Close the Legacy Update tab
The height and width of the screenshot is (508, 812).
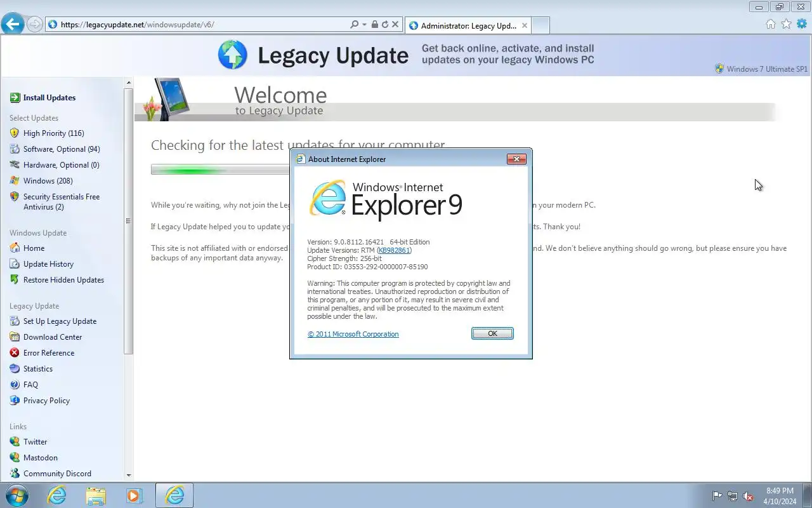point(524,25)
